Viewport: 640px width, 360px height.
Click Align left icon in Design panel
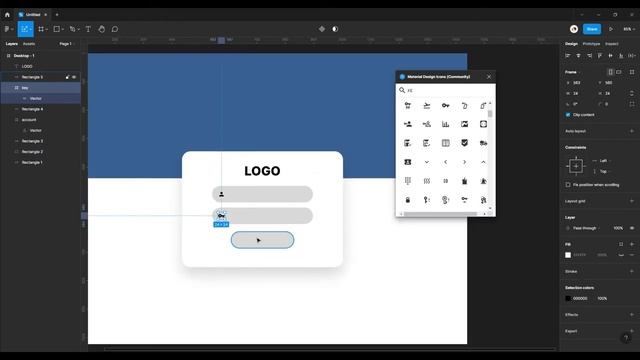(568, 56)
